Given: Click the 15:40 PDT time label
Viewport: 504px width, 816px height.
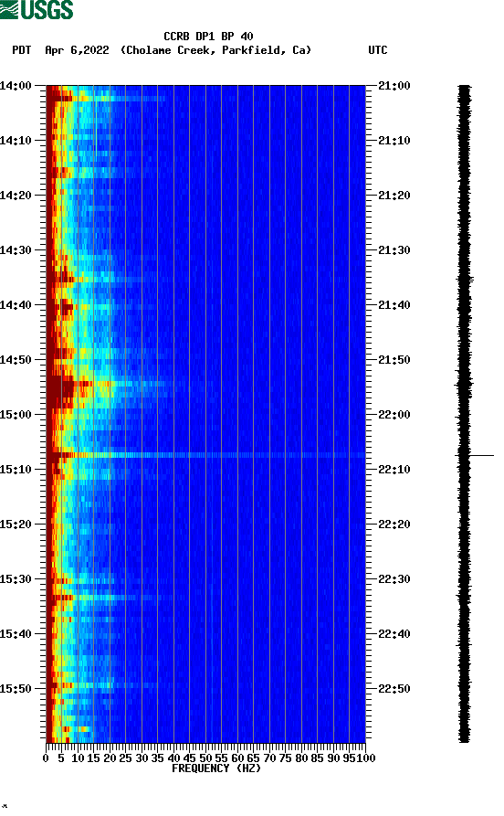Looking at the screenshot, I should click(16, 634).
